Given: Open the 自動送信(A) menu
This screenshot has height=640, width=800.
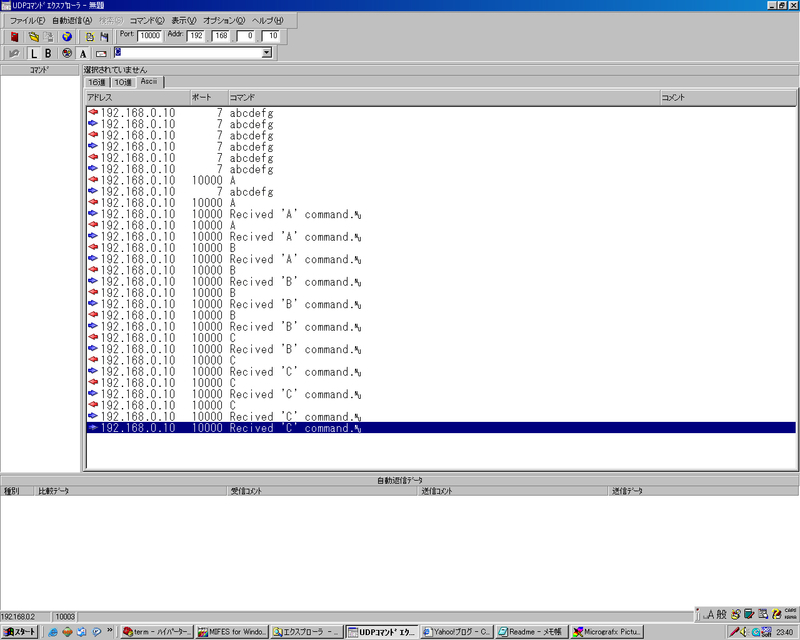Looking at the screenshot, I should [72, 20].
